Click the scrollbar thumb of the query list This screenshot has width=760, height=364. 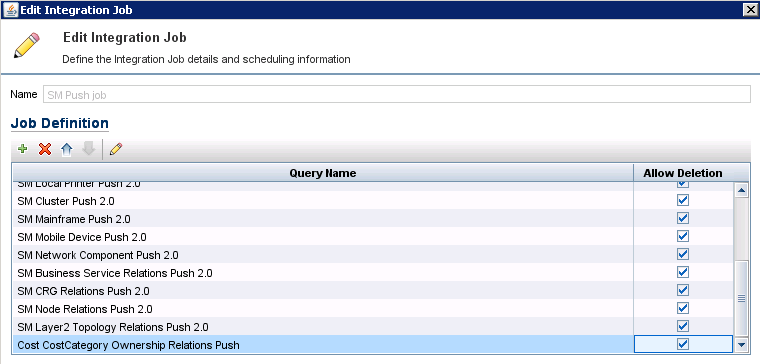tap(742, 298)
